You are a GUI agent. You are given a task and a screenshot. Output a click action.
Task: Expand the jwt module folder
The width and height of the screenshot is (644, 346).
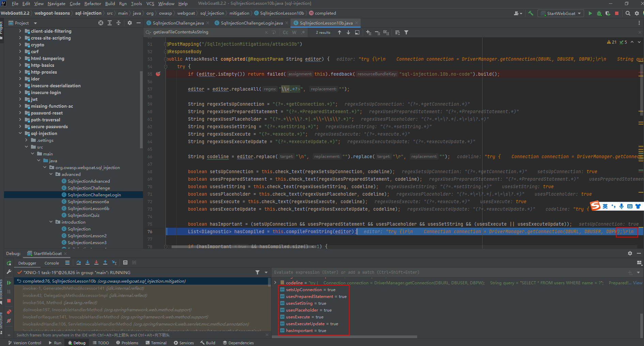[x=20, y=99]
